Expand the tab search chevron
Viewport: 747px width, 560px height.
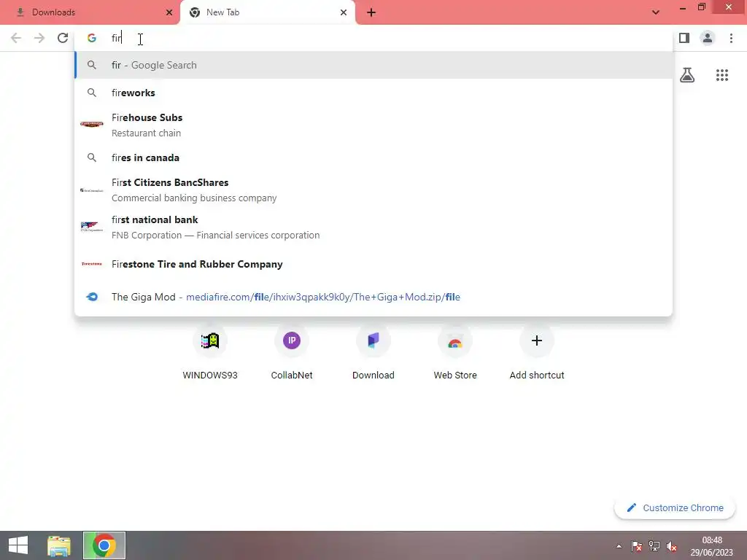point(656,12)
